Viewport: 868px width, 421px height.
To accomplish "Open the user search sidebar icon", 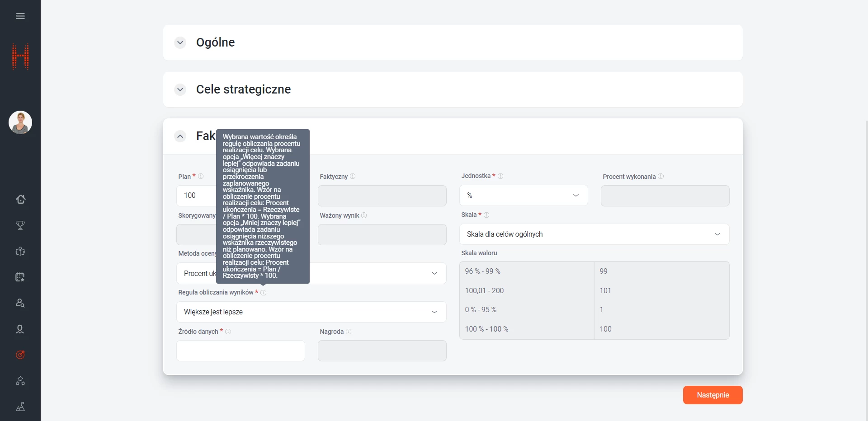I will (20, 303).
